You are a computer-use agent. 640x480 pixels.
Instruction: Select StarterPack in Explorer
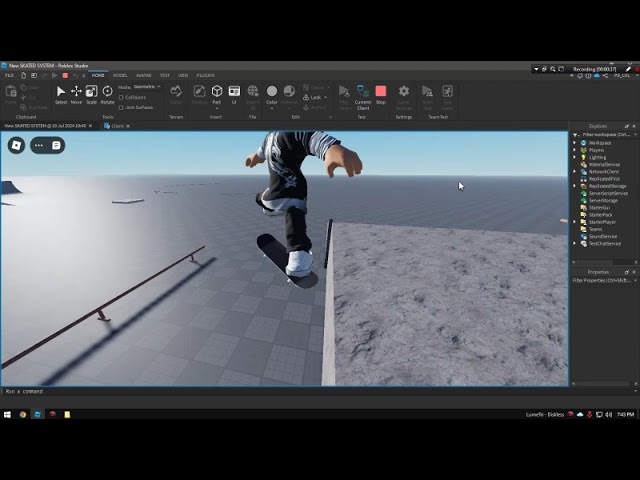(x=600, y=215)
